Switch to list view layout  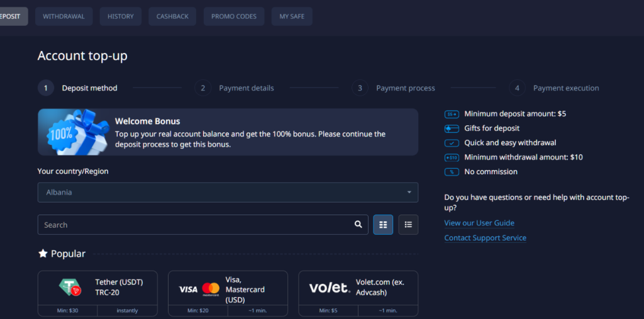point(408,225)
